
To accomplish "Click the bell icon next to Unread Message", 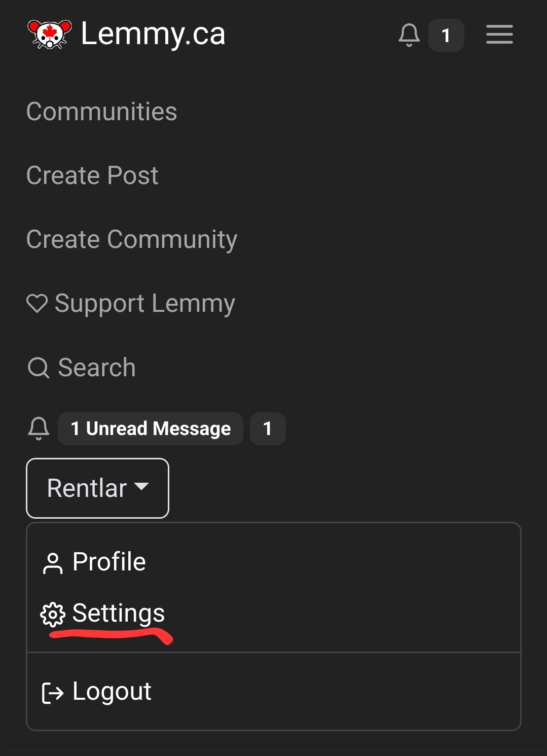I will click(x=39, y=428).
